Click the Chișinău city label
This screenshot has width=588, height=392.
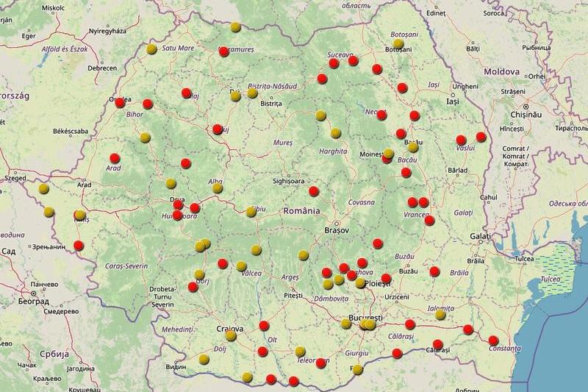pos(525,115)
